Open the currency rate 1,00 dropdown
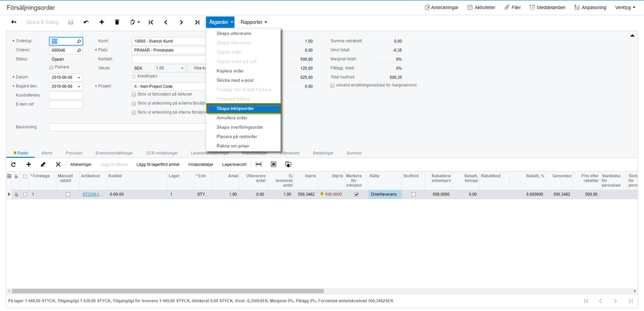This screenshot has width=644, height=311. point(182,68)
